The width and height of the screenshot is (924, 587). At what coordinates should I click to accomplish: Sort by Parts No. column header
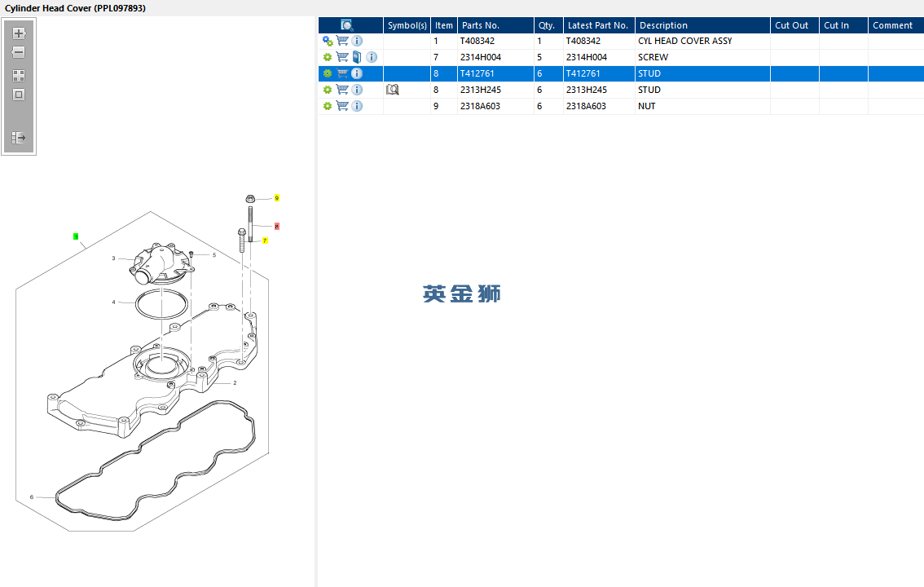pyautogui.click(x=495, y=25)
